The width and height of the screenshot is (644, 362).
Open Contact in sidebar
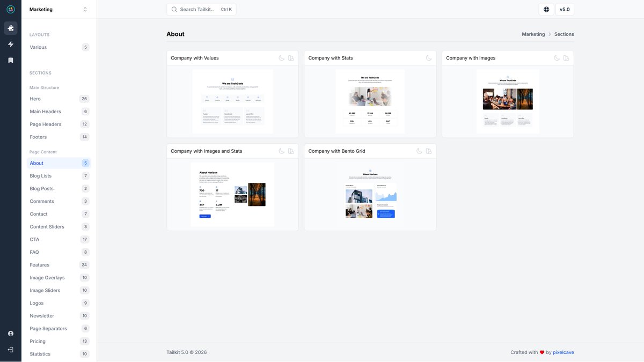pyautogui.click(x=59, y=214)
